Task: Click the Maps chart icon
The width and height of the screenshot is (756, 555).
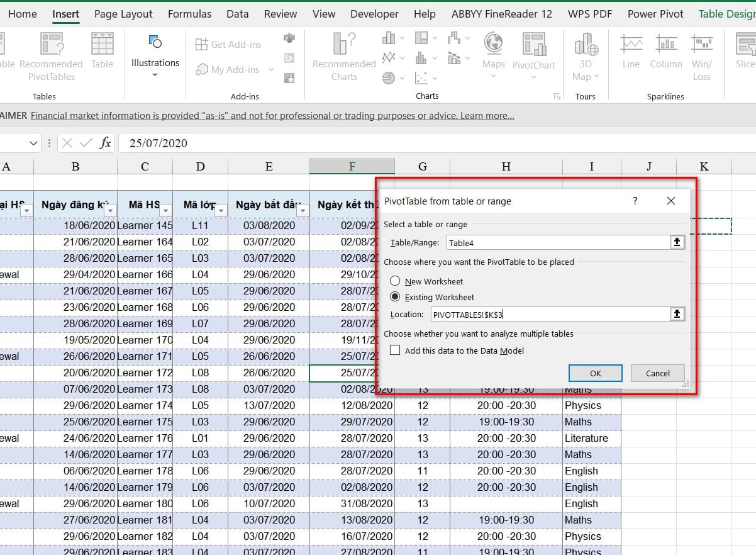Action: click(x=493, y=43)
